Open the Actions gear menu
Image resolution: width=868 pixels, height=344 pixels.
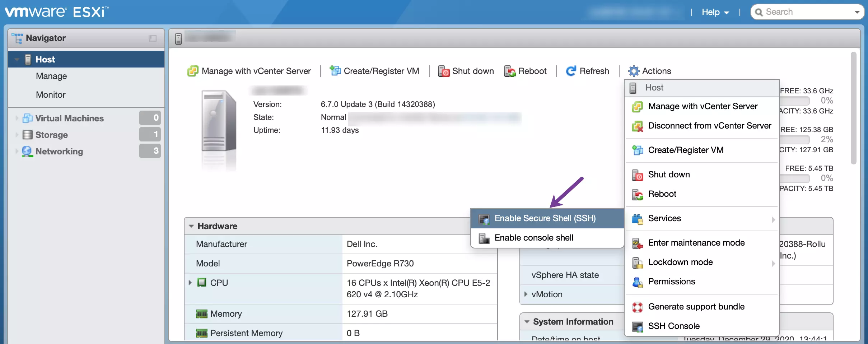[x=650, y=71]
